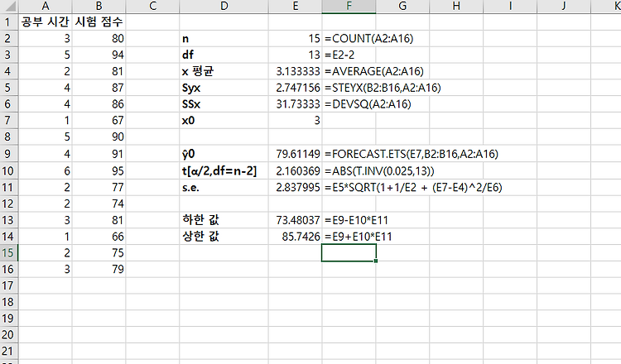Click cell showing 2.747156
The image size is (621, 364).
coord(295,88)
